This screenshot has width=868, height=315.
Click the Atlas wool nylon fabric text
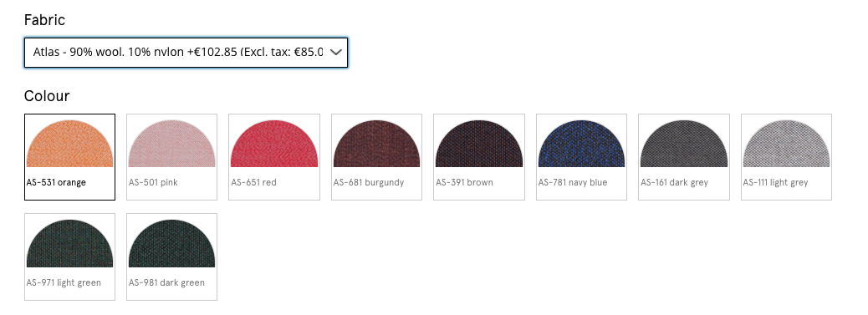tap(177, 53)
